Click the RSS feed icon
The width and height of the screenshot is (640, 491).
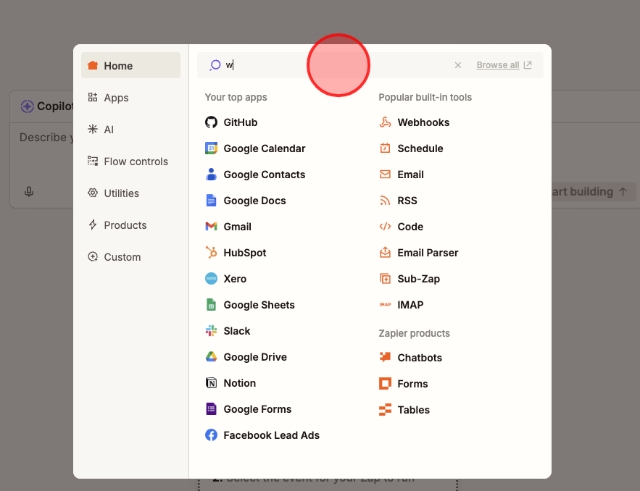tap(385, 200)
